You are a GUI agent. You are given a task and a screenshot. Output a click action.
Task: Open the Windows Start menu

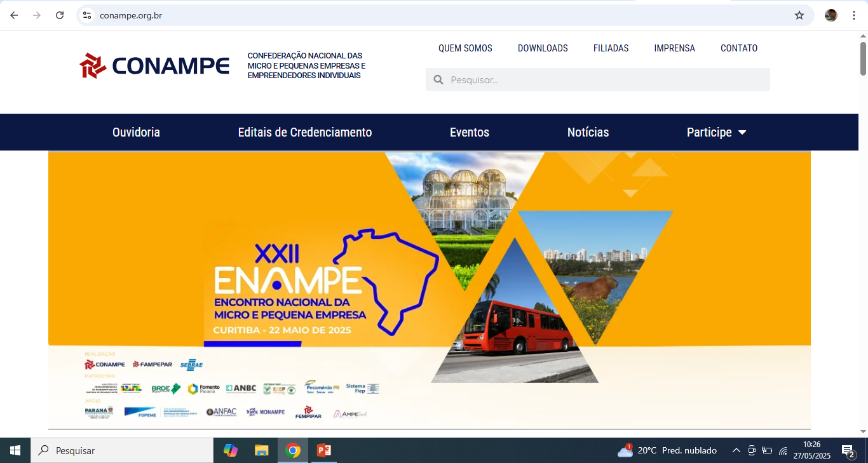pyautogui.click(x=15, y=450)
